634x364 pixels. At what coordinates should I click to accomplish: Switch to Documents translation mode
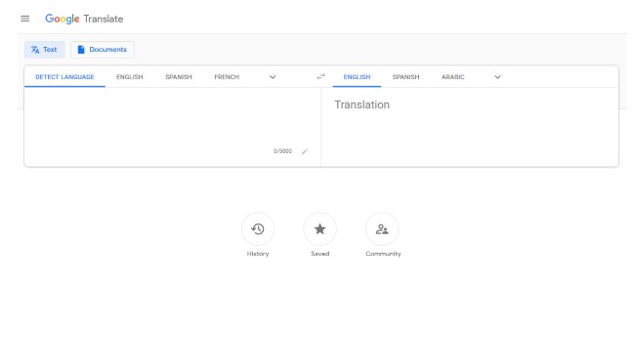[103, 50]
